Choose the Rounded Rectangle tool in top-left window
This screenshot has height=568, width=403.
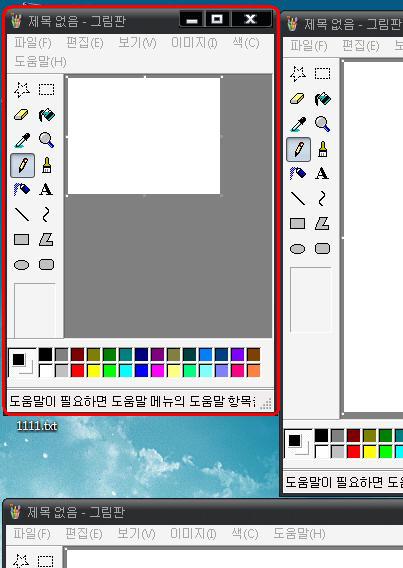click(x=47, y=264)
